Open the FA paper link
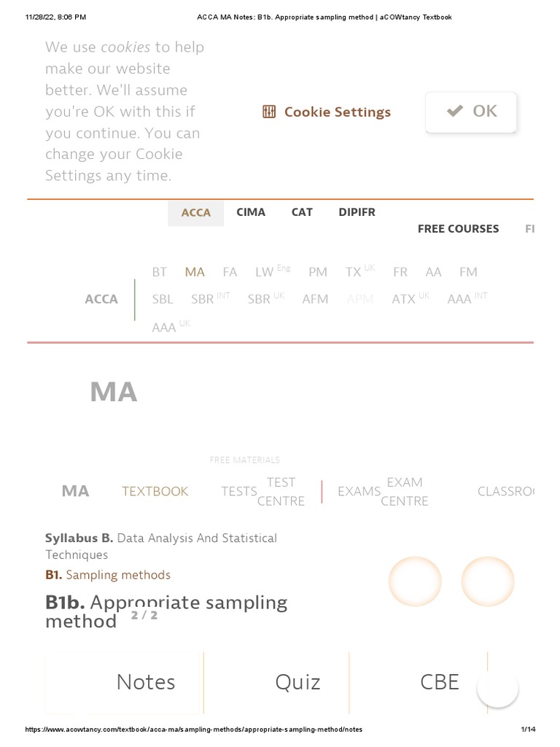Screen dimensions: 560x747 point(230,272)
